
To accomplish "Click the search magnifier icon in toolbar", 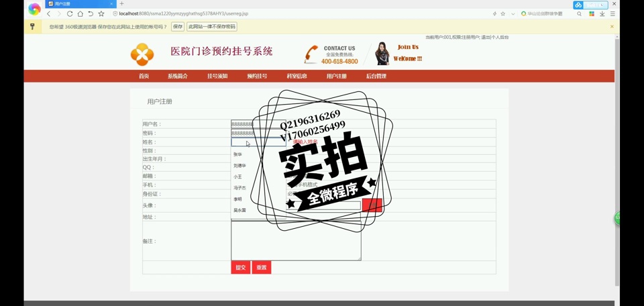I will point(580,13).
